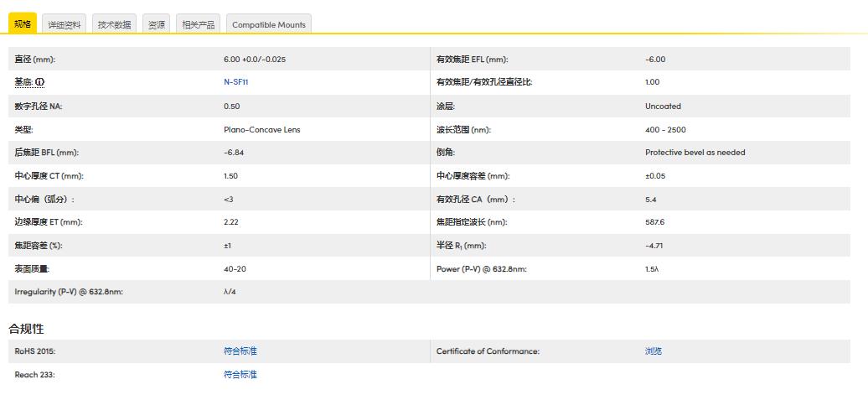Click the 中心偏（弧分） label

tap(44, 200)
